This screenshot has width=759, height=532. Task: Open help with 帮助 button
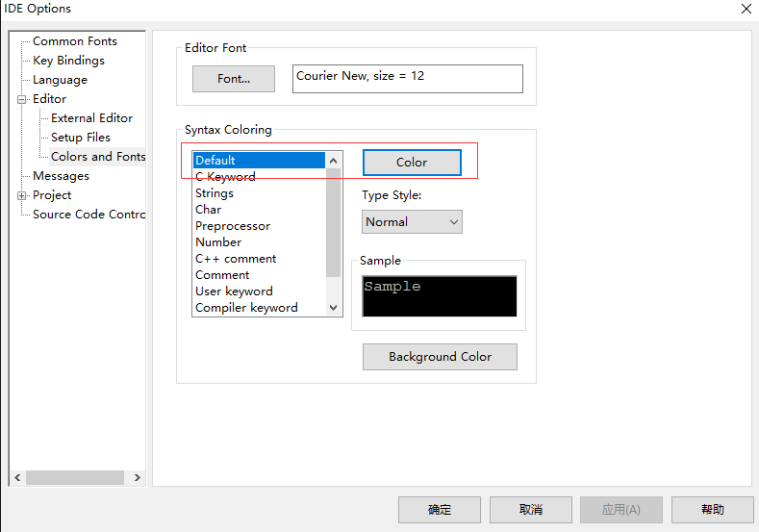pos(713,510)
